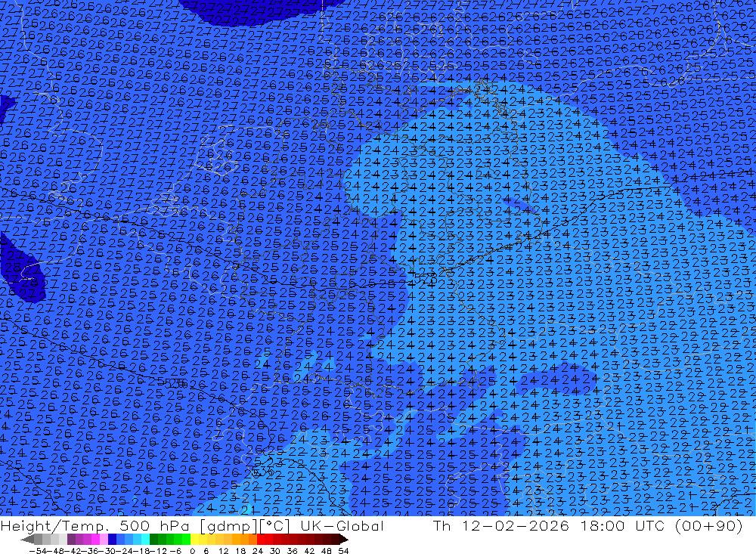Click the '(00+90)' forecast hour label
The height and width of the screenshot is (554, 756).
pyautogui.click(x=709, y=525)
